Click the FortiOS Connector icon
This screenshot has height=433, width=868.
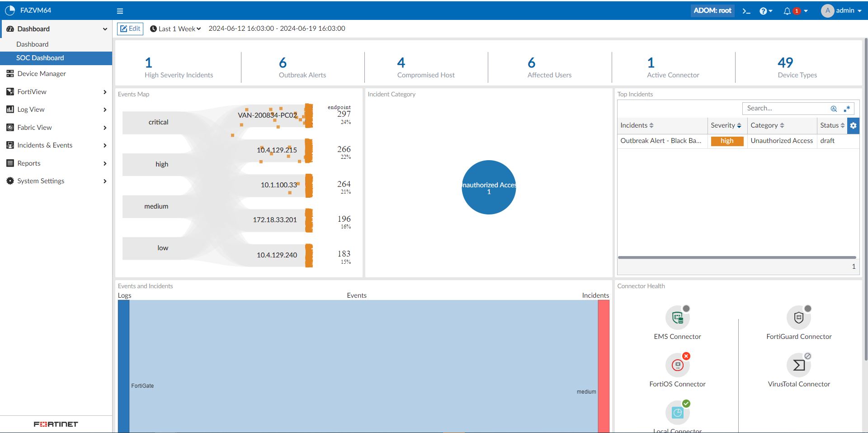(x=677, y=365)
